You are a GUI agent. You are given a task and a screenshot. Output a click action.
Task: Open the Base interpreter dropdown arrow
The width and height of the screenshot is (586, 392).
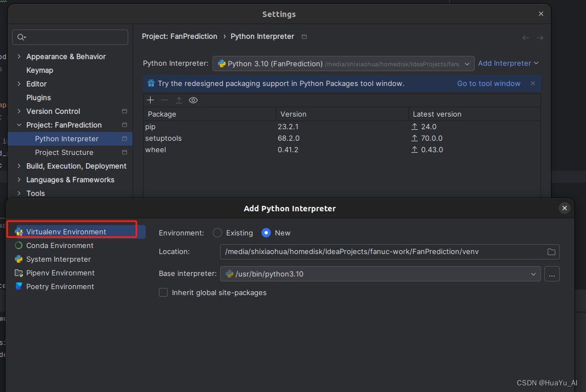[533, 274]
